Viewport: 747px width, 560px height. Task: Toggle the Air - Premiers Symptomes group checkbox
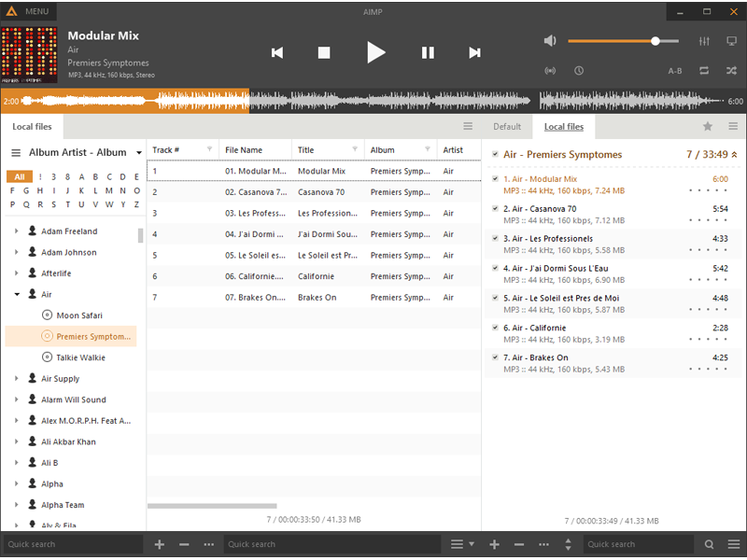(495, 154)
